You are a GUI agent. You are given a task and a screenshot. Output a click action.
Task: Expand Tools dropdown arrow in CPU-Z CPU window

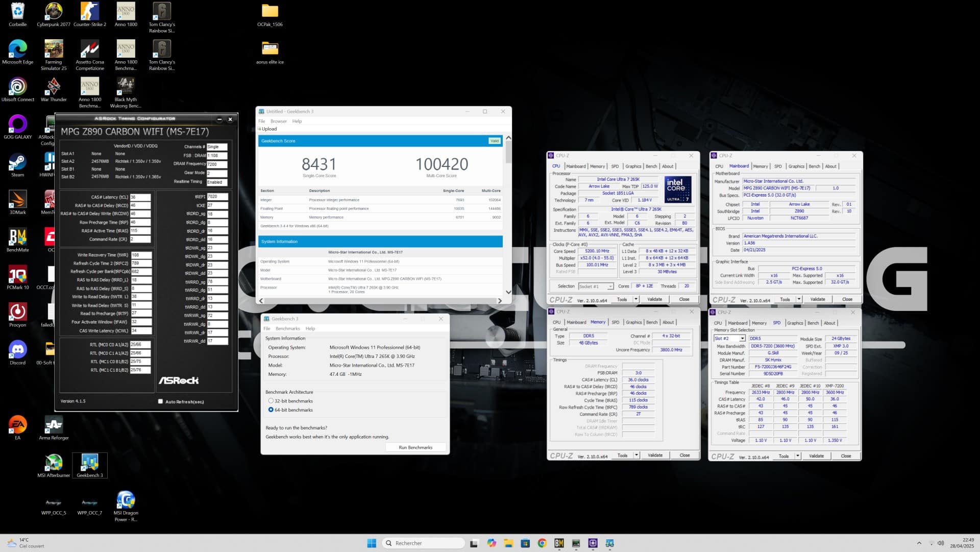pyautogui.click(x=636, y=300)
